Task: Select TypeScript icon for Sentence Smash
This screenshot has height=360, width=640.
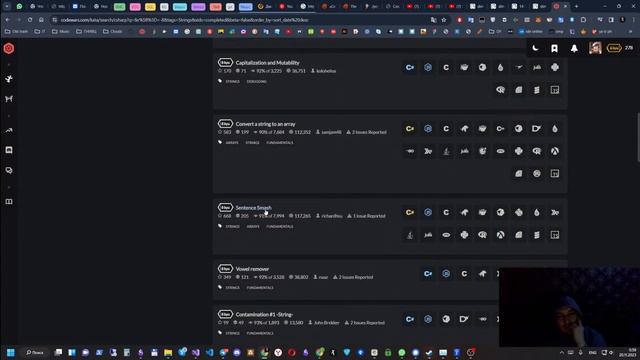Action: tap(555, 235)
